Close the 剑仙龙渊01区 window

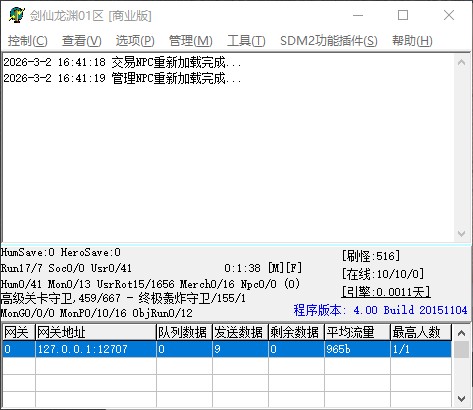coord(449,15)
